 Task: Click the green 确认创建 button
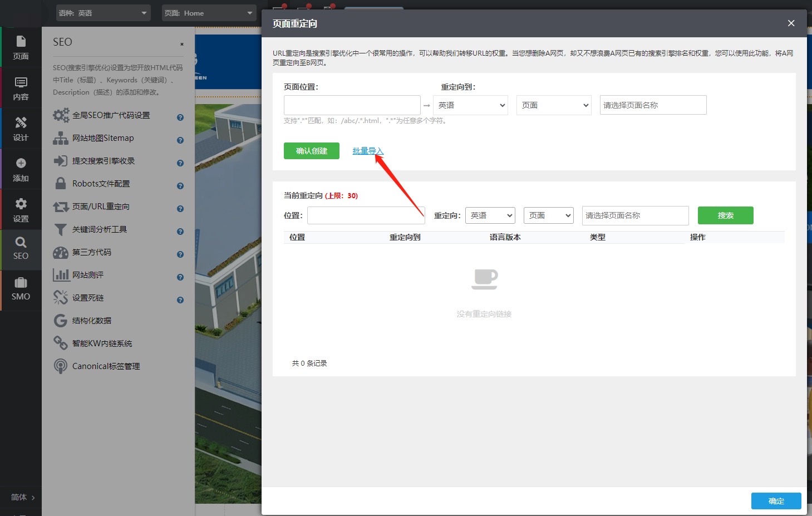coord(311,151)
